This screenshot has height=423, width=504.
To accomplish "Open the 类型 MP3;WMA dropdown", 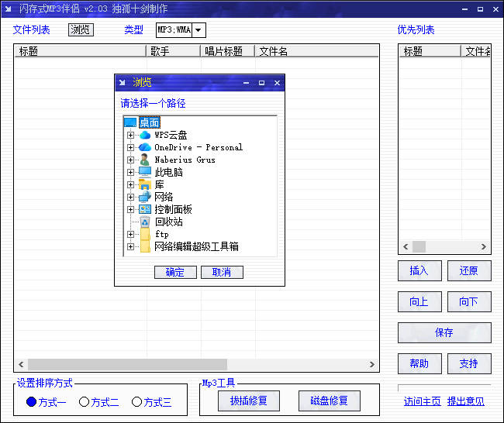I will (198, 30).
